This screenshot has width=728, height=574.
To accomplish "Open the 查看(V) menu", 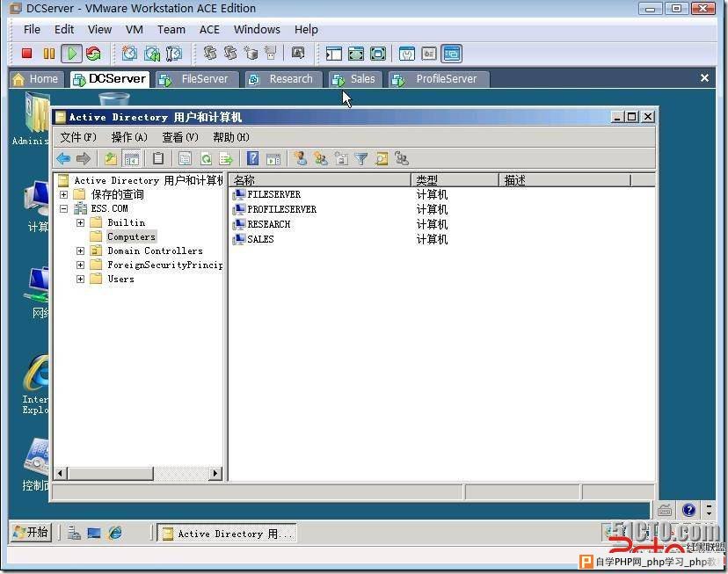I will click(x=180, y=137).
